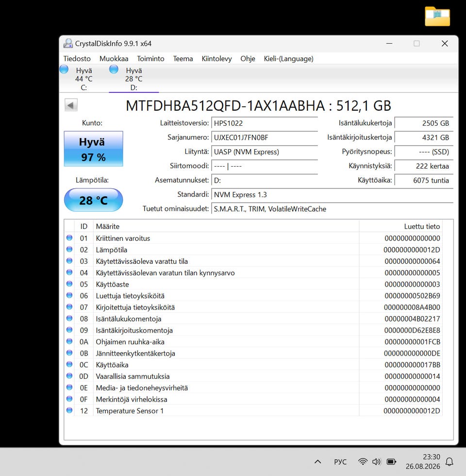Screen dimensions: 466x476
Task: Open the notification bell icon
Action: coord(449,462)
